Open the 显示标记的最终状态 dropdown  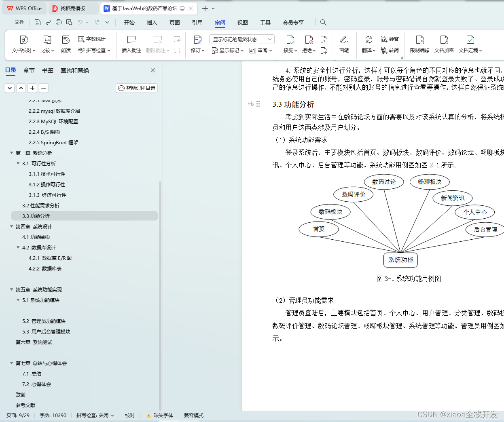[241, 39]
